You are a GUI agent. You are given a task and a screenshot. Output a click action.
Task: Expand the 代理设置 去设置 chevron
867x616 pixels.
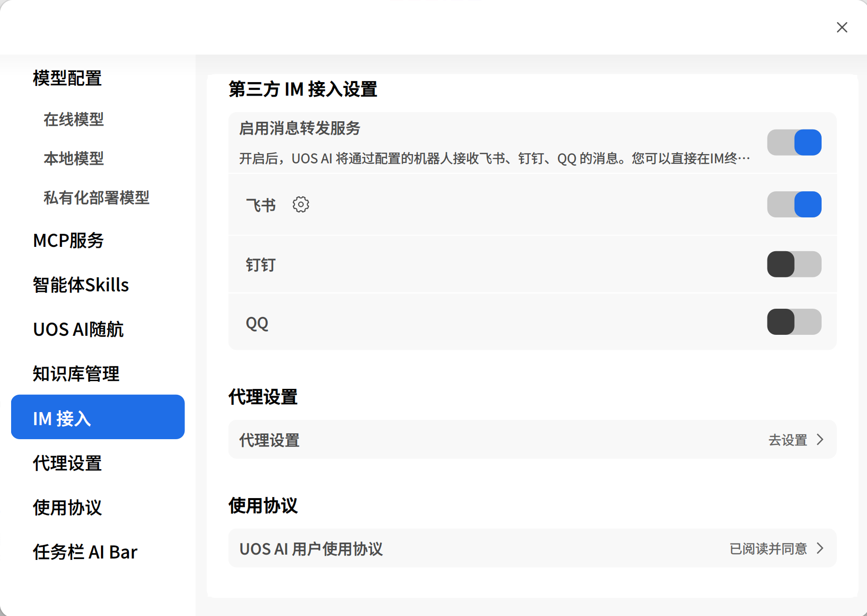click(820, 439)
